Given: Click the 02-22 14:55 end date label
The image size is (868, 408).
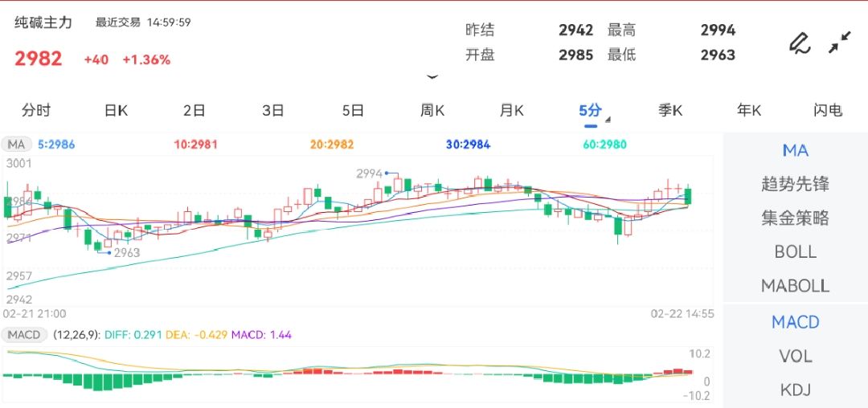Looking at the screenshot, I should [x=682, y=313].
